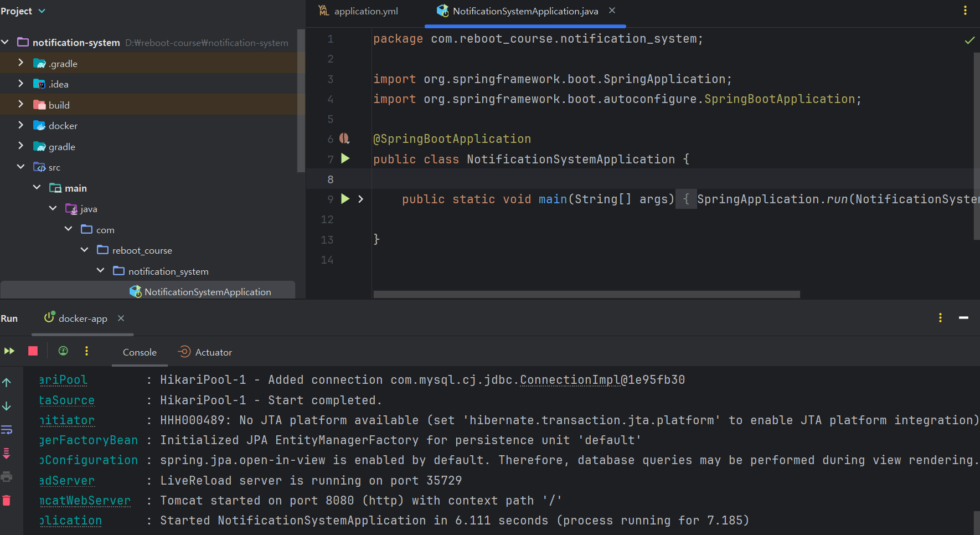Select notification-system project root
980x535 pixels.
(76, 43)
